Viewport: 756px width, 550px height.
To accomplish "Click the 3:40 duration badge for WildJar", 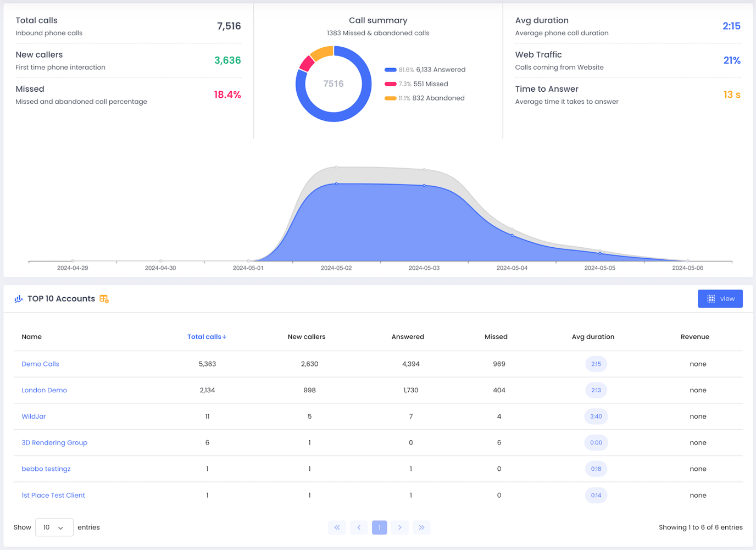I will pyautogui.click(x=596, y=416).
